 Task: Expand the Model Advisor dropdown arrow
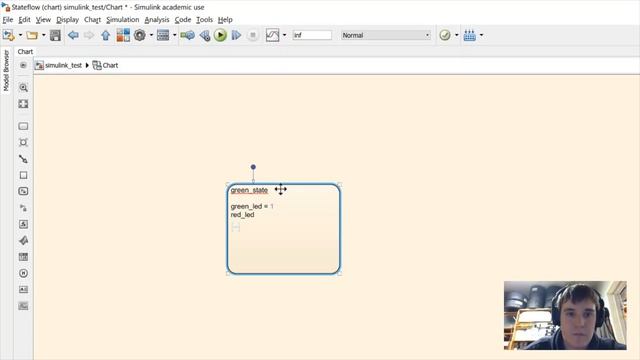click(456, 35)
